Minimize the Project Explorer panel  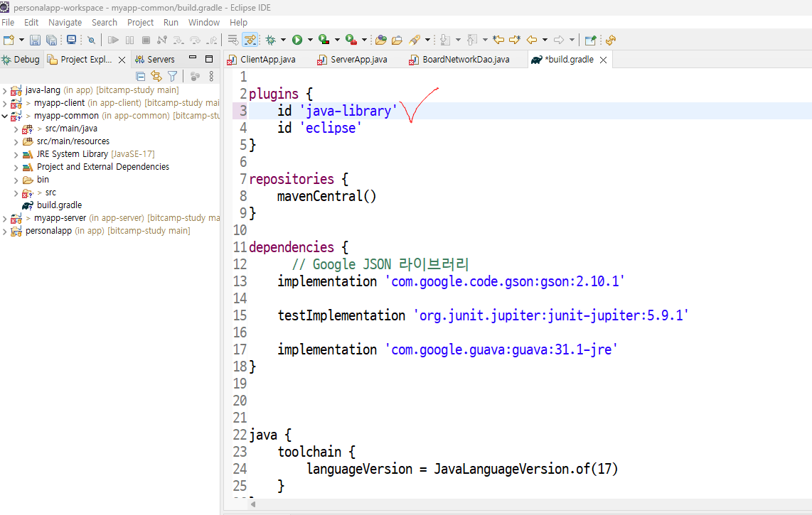pos(193,58)
